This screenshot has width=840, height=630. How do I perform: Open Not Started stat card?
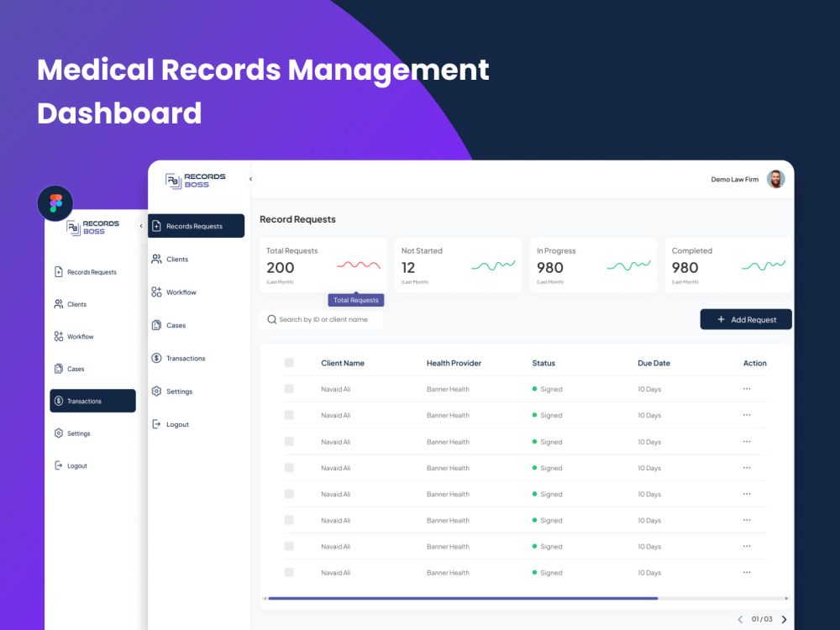click(458, 265)
